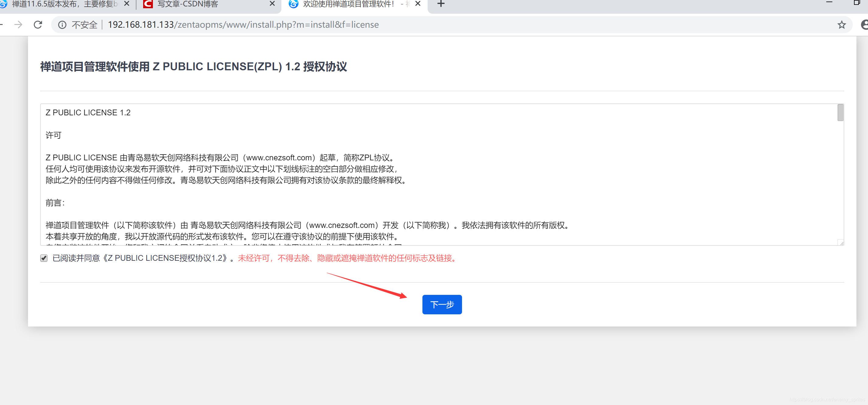Click the textarea resize grip corner

tap(841, 243)
